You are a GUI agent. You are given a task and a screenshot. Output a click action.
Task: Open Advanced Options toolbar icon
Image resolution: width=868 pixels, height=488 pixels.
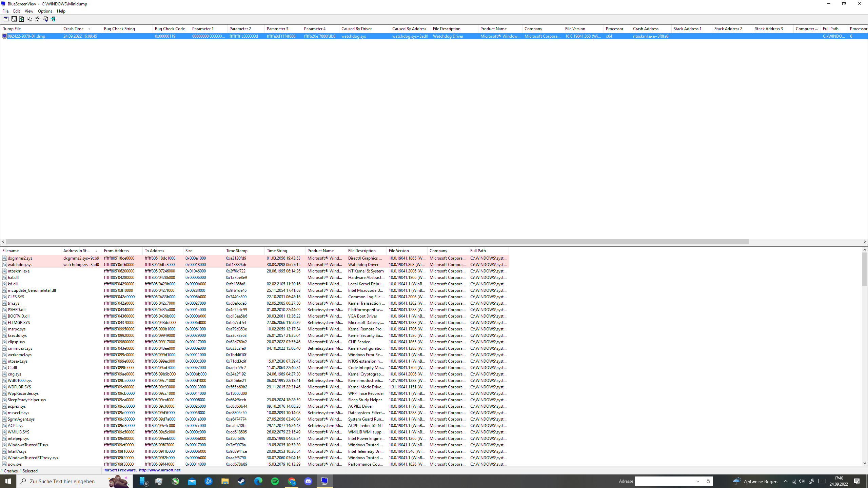(6, 19)
